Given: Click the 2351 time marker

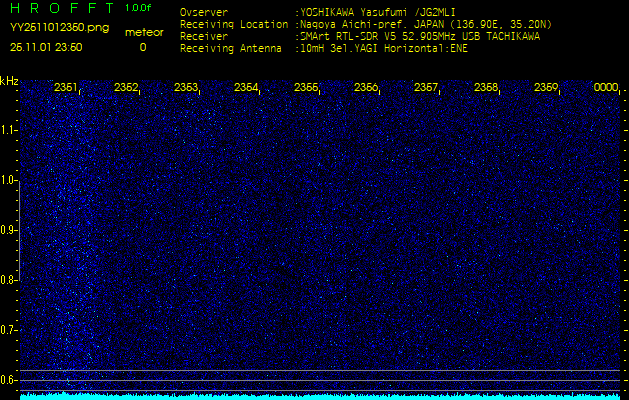Looking at the screenshot, I should coord(66,88).
